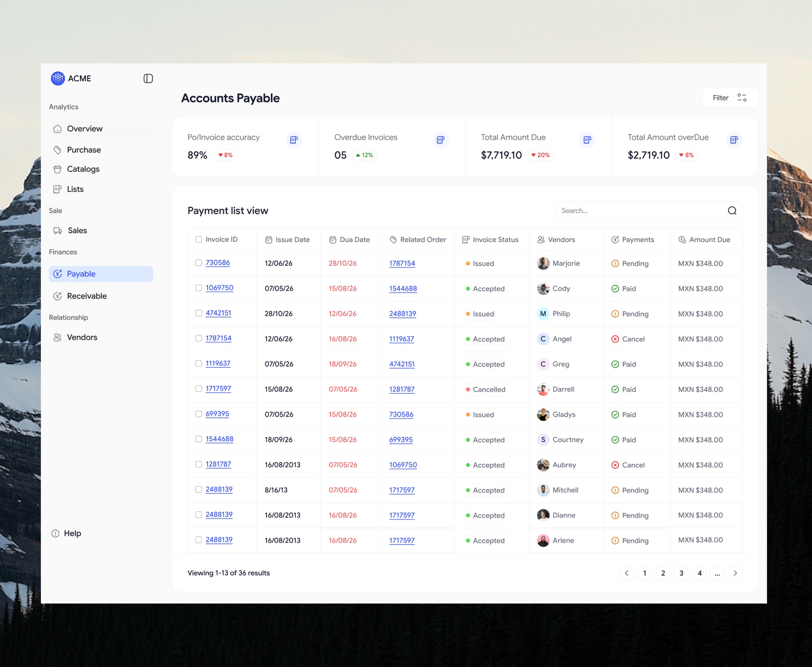Screen dimensions: 812x667
Task: Open Help using the info icon
Action: pyautogui.click(x=56, y=533)
